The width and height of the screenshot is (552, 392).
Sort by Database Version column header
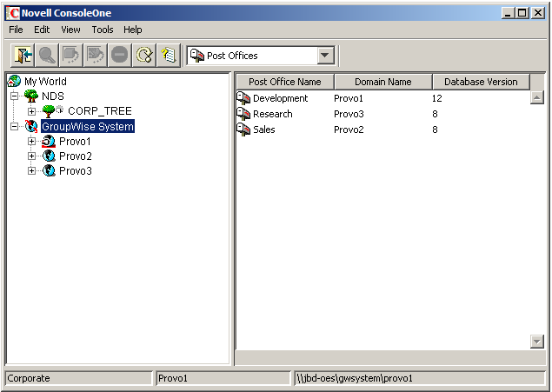pos(481,82)
